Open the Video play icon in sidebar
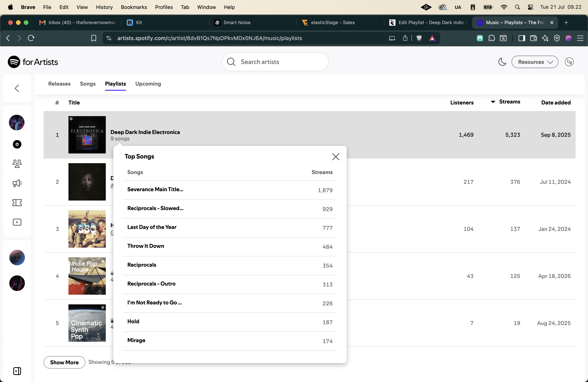The width and height of the screenshot is (588, 382). pos(17,222)
